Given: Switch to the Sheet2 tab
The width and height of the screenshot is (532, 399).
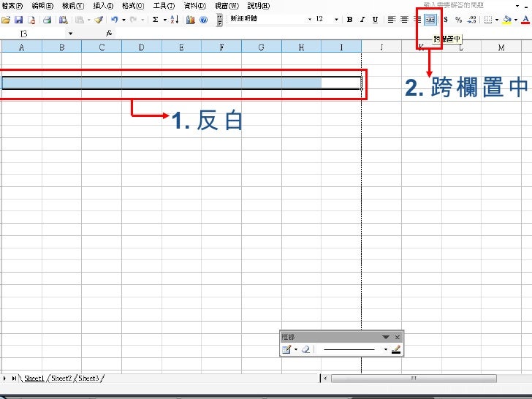Looking at the screenshot, I should [61, 378].
